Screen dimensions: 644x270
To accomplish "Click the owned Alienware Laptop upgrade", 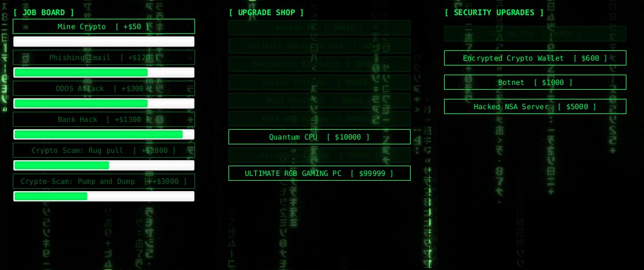I will tap(320, 155).
